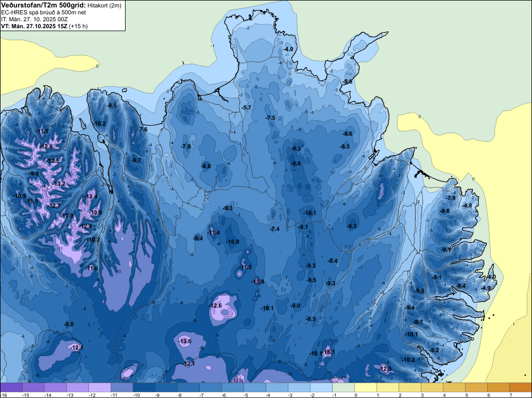Click legend swatch between -10 and -9
Image resolution: width=532 pixels, height=398 pixels.
point(144,387)
